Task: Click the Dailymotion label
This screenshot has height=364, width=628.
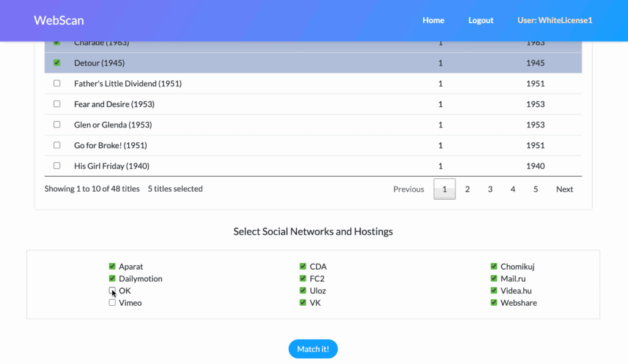Action: point(140,279)
